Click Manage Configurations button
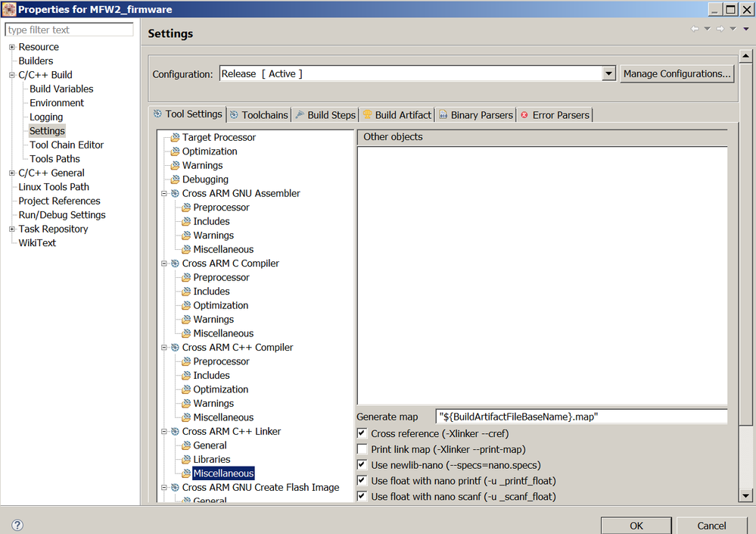756x534 pixels. [677, 73]
